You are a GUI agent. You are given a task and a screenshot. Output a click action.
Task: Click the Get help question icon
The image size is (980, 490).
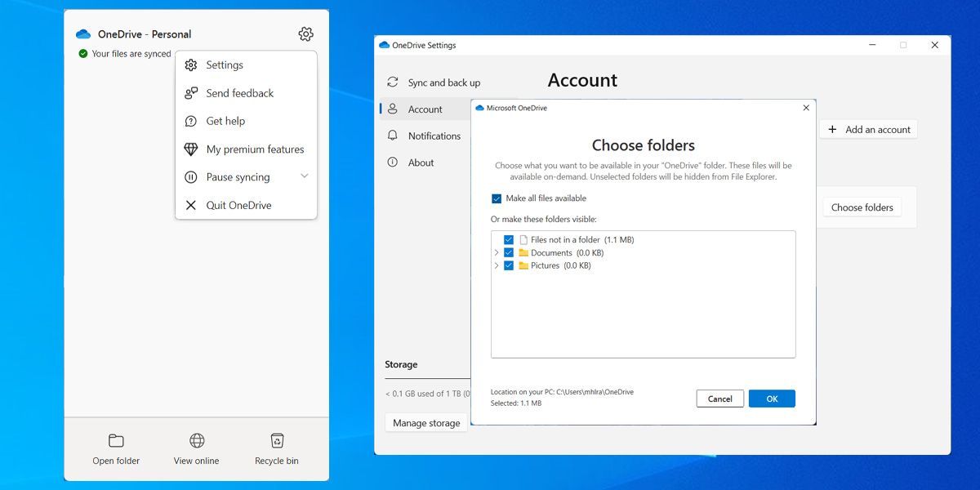click(191, 121)
